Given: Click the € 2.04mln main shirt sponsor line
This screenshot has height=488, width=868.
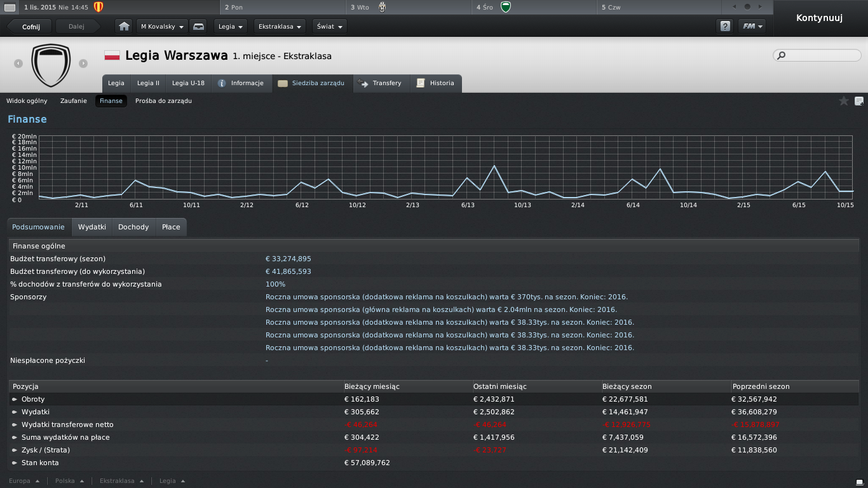Looking at the screenshot, I should pyautogui.click(x=441, y=309).
